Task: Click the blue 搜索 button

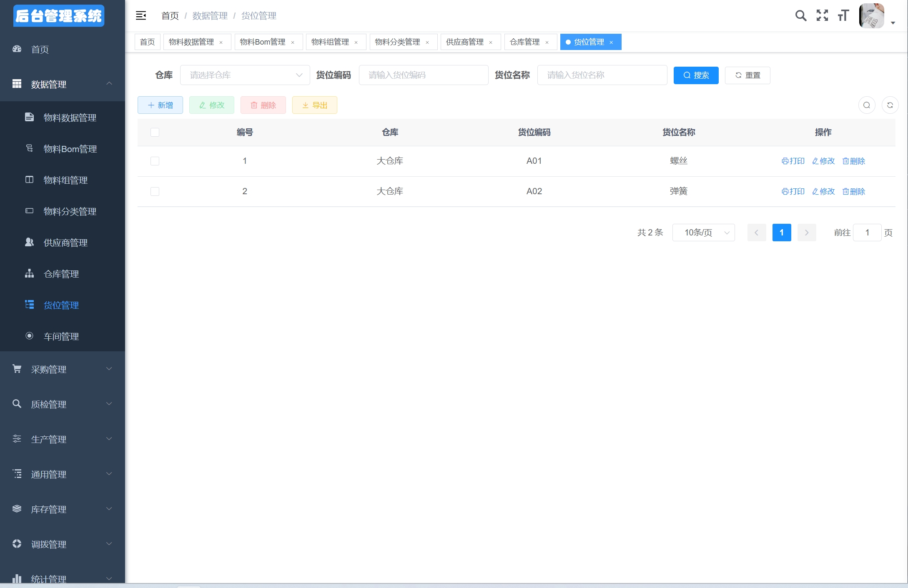Action: (x=696, y=75)
